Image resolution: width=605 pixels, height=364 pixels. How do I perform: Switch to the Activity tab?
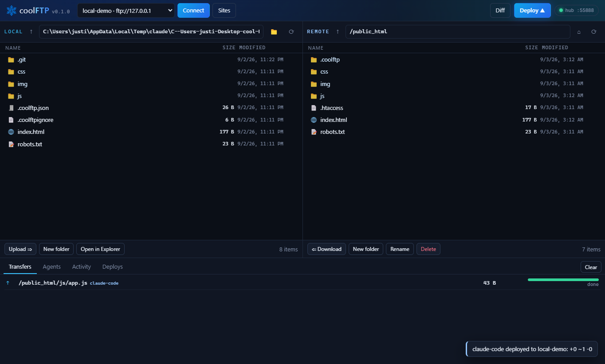(x=82, y=266)
